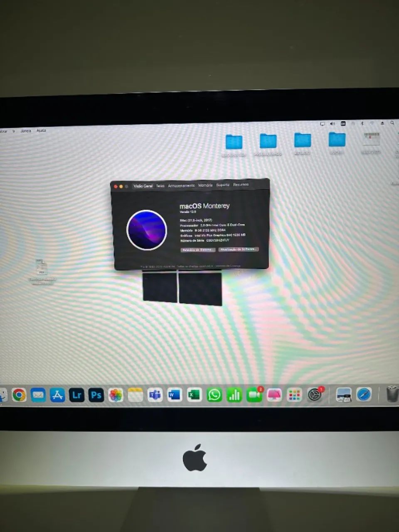
Task: Open the Numbers app in Dock
Action: click(x=234, y=395)
